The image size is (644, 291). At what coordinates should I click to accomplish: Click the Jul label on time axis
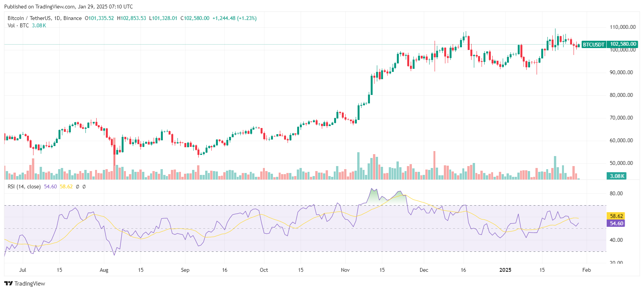tap(23, 270)
